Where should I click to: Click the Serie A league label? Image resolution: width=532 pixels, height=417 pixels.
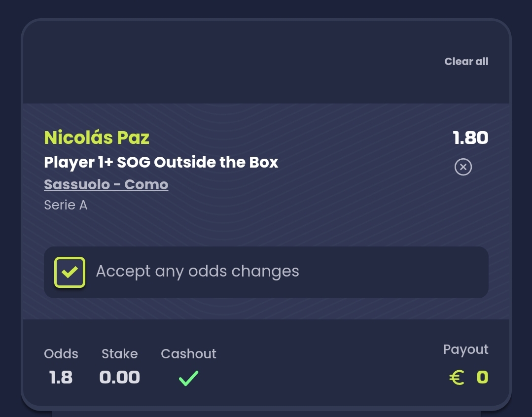[x=66, y=205]
